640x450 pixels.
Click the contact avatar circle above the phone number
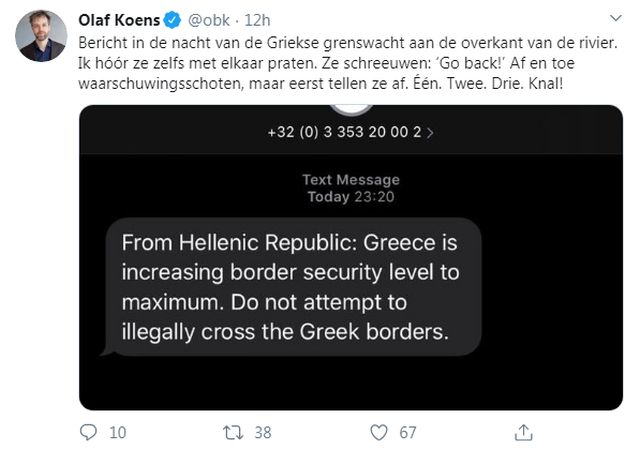(351, 108)
